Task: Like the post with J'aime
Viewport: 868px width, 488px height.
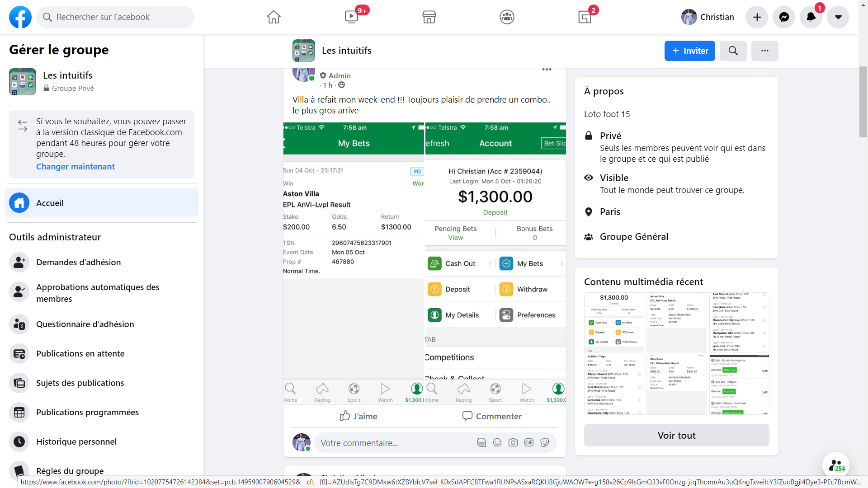Action: click(x=359, y=416)
